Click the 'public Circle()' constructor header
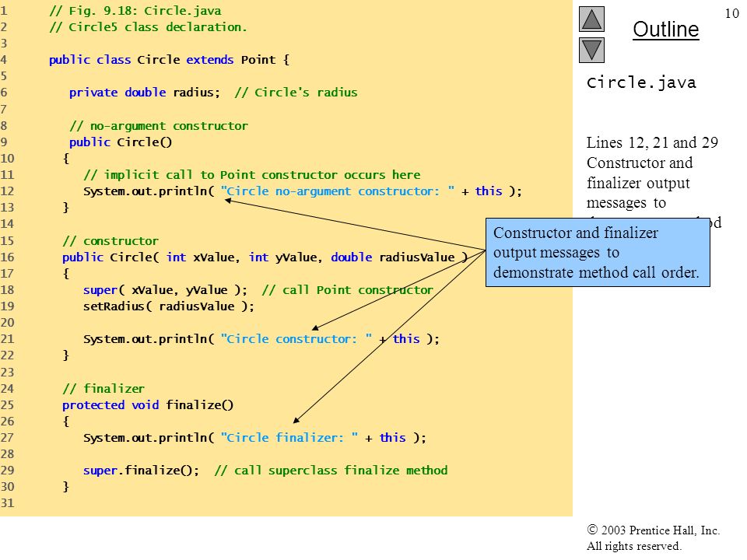Image resolution: width=747 pixels, height=560 pixels. click(121, 142)
